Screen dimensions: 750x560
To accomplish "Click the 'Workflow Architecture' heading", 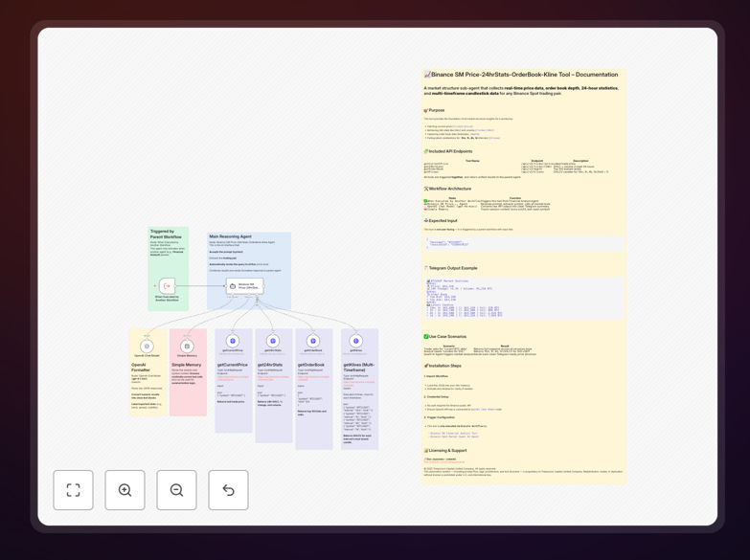I will tap(449, 189).
